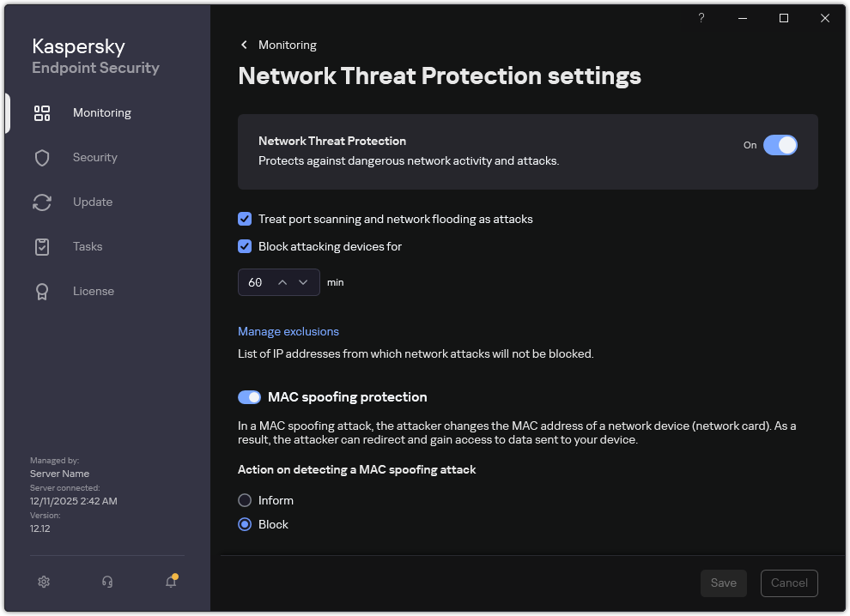Open the notifications bell with badge

170,581
